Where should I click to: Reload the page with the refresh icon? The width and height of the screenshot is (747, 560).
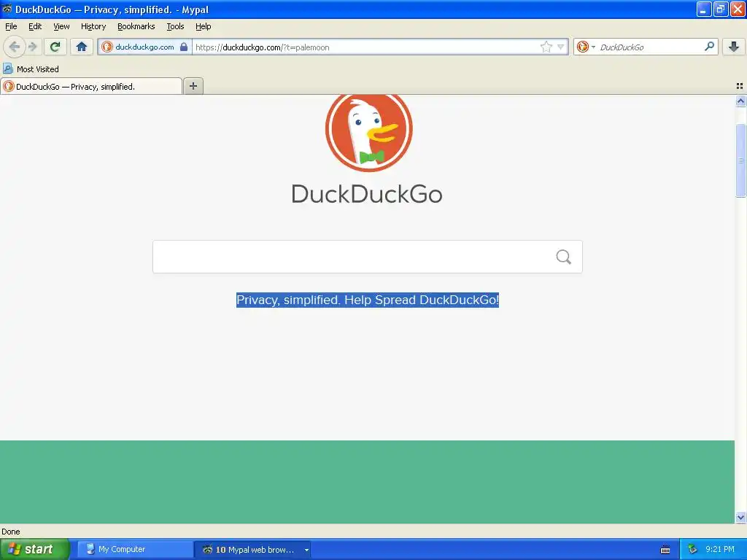click(55, 47)
